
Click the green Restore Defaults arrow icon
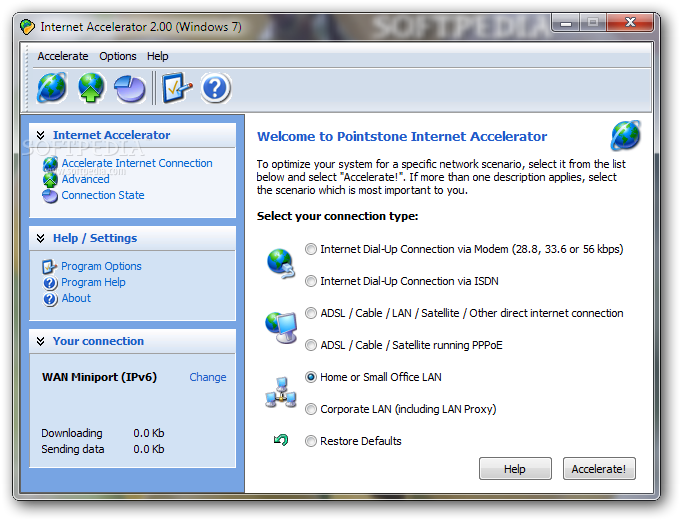point(281,440)
